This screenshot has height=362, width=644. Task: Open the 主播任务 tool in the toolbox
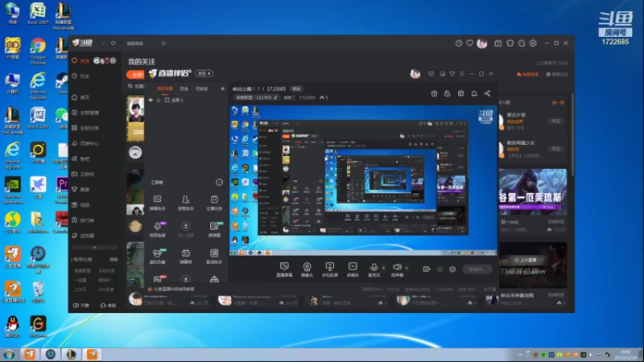click(214, 203)
